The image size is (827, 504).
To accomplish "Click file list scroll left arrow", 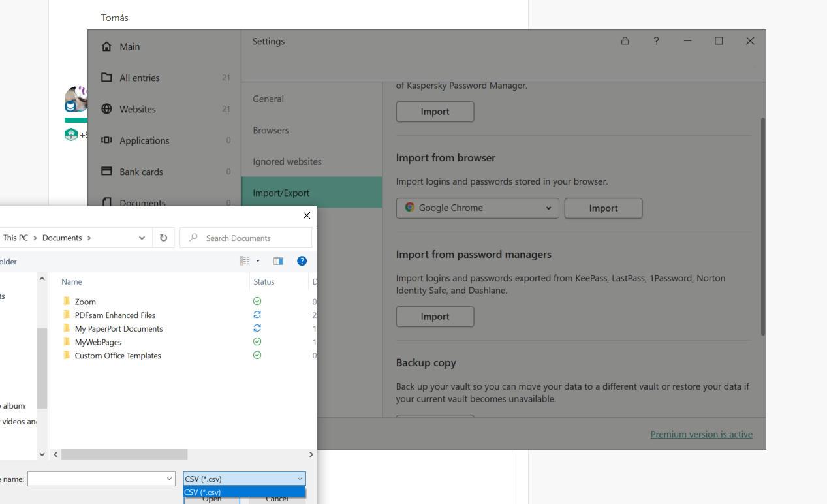I will (x=55, y=454).
